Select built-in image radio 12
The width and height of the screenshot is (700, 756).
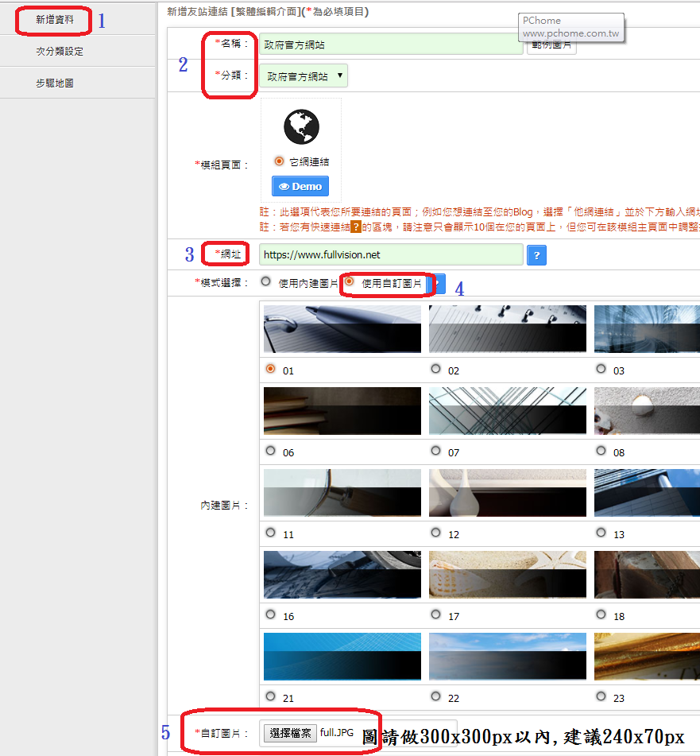coord(436,533)
